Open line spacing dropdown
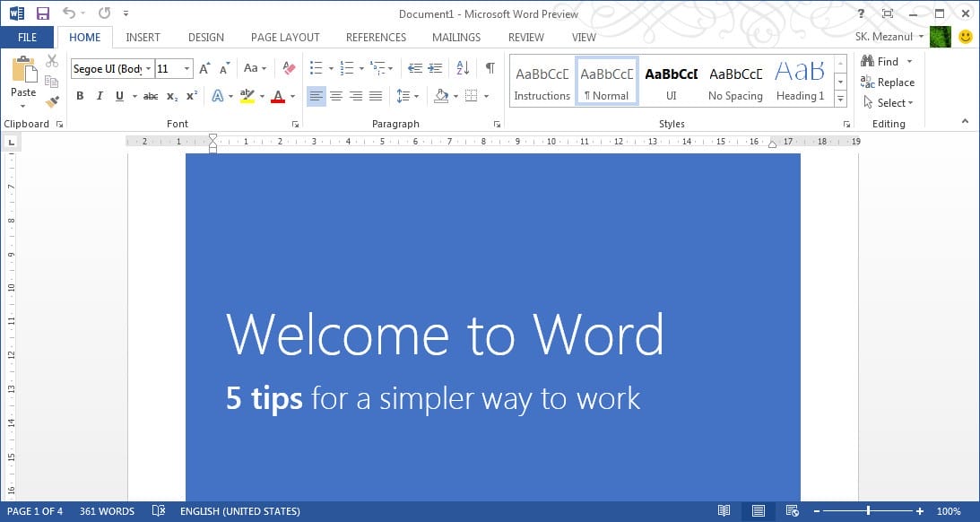Image resolution: width=980 pixels, height=522 pixels. (407, 96)
